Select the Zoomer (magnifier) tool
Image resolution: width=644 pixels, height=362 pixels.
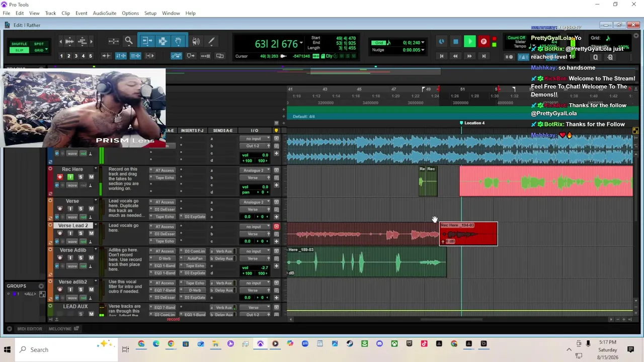[129, 41]
